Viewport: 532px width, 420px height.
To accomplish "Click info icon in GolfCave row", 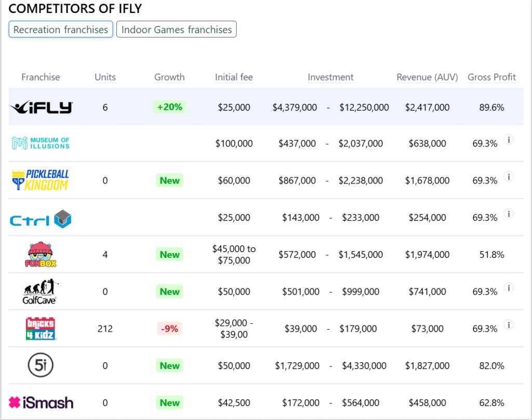I will click(x=508, y=287).
